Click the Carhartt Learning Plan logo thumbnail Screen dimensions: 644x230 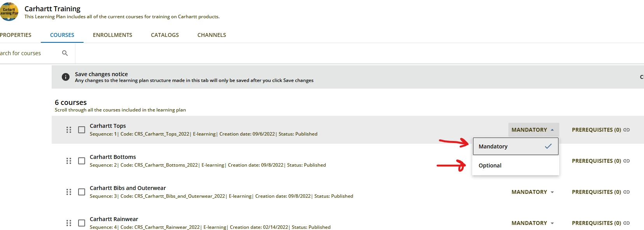point(9,12)
